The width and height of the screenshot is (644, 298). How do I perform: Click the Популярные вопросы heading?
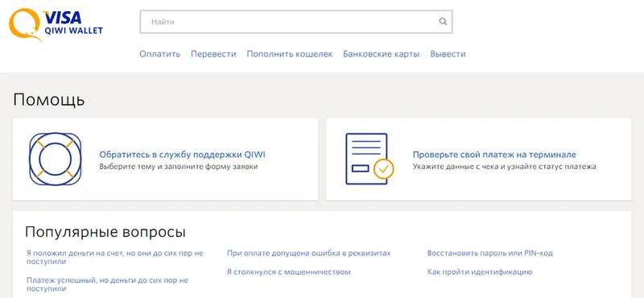coord(105,232)
